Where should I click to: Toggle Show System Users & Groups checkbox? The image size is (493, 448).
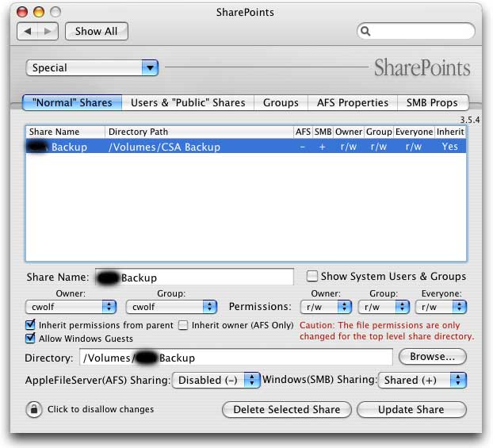312,277
